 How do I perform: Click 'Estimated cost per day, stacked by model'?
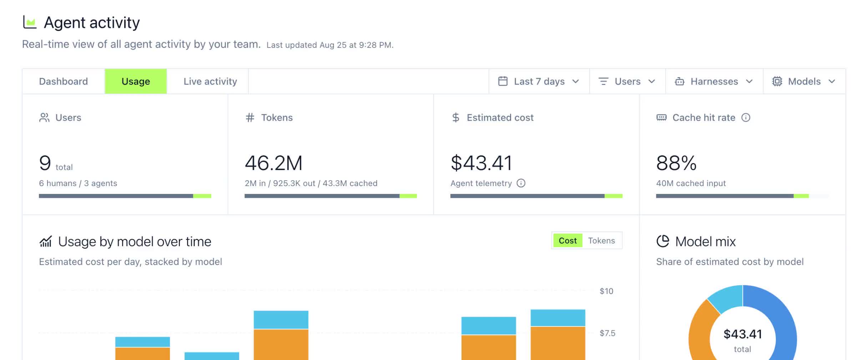point(130,262)
